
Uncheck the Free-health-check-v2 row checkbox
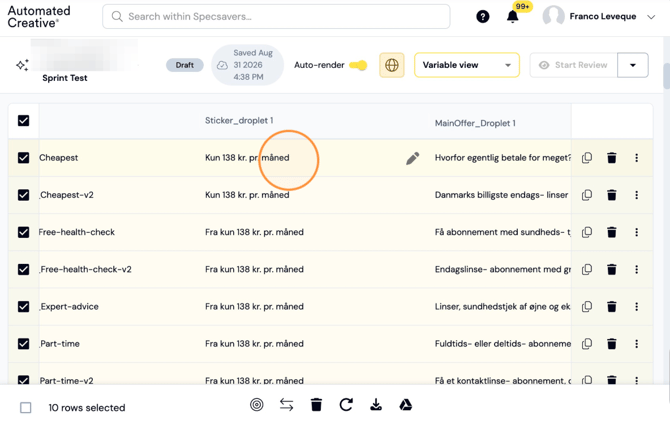[x=24, y=269]
